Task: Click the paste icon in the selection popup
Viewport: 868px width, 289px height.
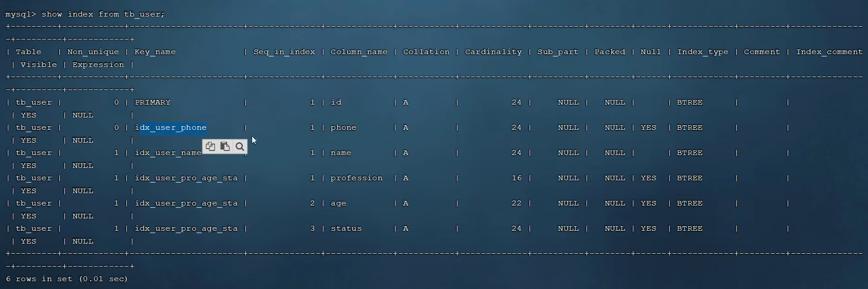Action: pos(225,146)
